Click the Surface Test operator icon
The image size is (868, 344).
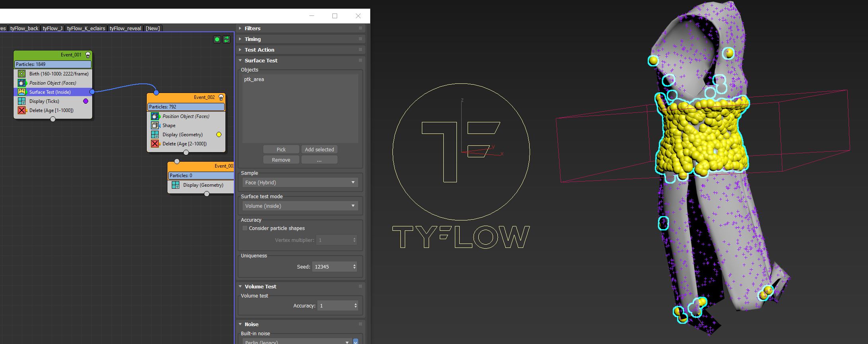tap(22, 92)
